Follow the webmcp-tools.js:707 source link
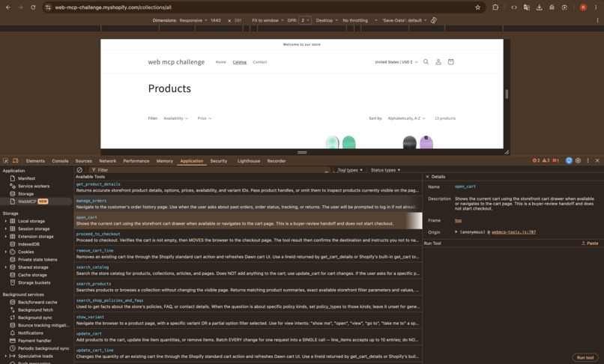The height and width of the screenshot is (364, 604). point(513,232)
